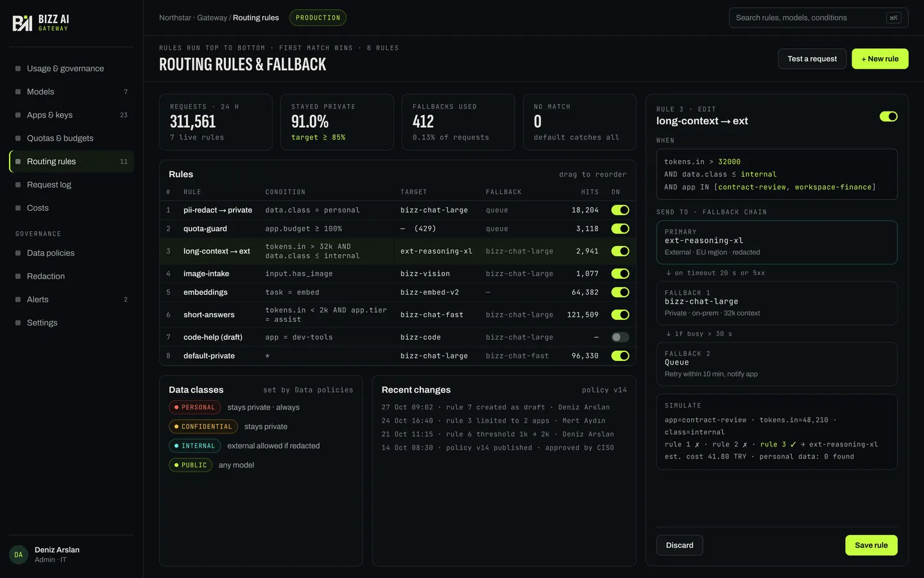
Task: Click the Stayed Private 91.0% card
Action: click(337, 122)
